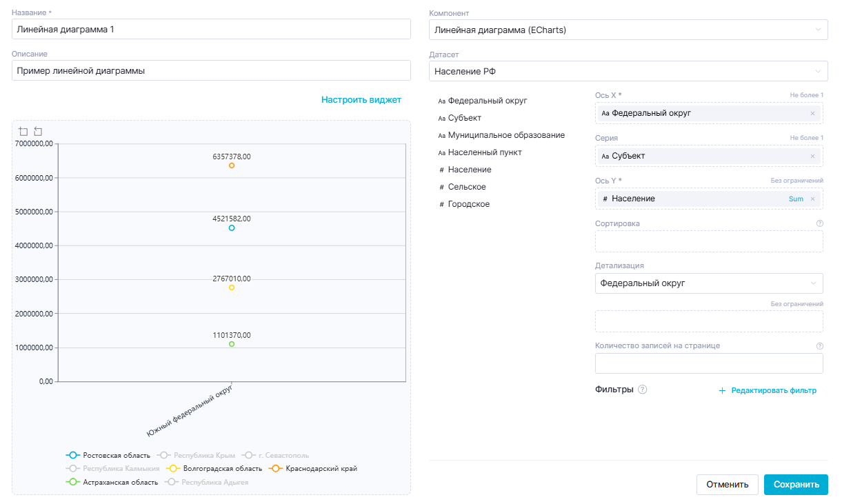Click the zoom reset chart icon
The width and height of the screenshot is (842, 504).
pyautogui.click(x=38, y=131)
